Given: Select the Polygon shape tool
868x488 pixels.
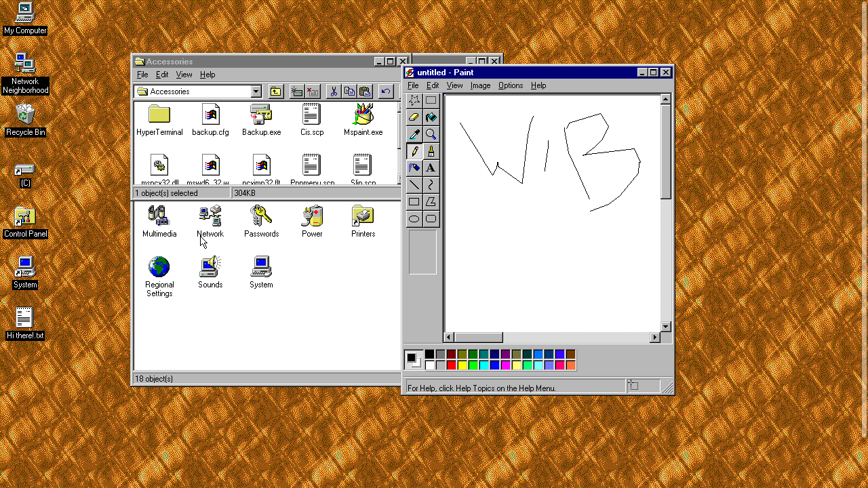Looking at the screenshot, I should click(431, 202).
